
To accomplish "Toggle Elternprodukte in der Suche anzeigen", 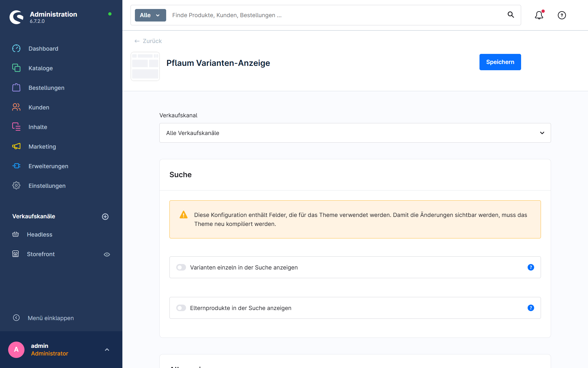I will (x=181, y=308).
